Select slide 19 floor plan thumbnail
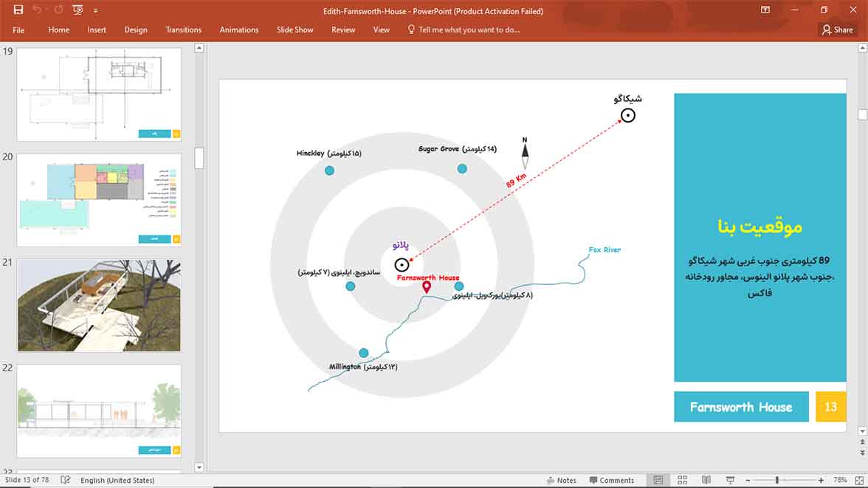 click(99, 94)
